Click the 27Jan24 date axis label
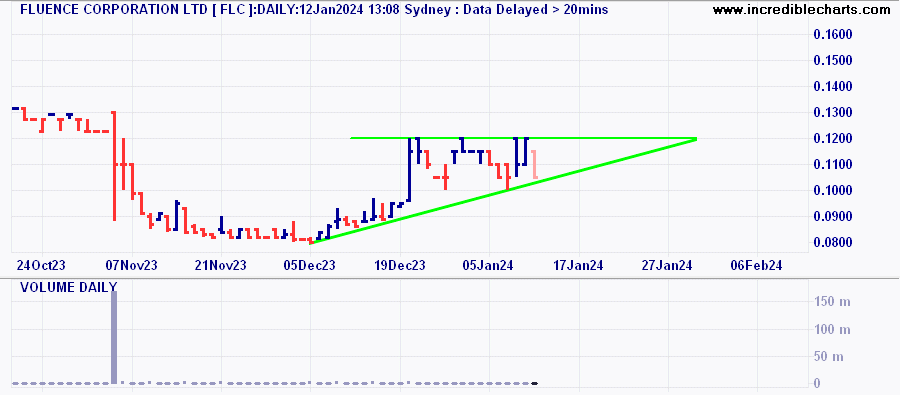900x395 pixels. [x=668, y=265]
